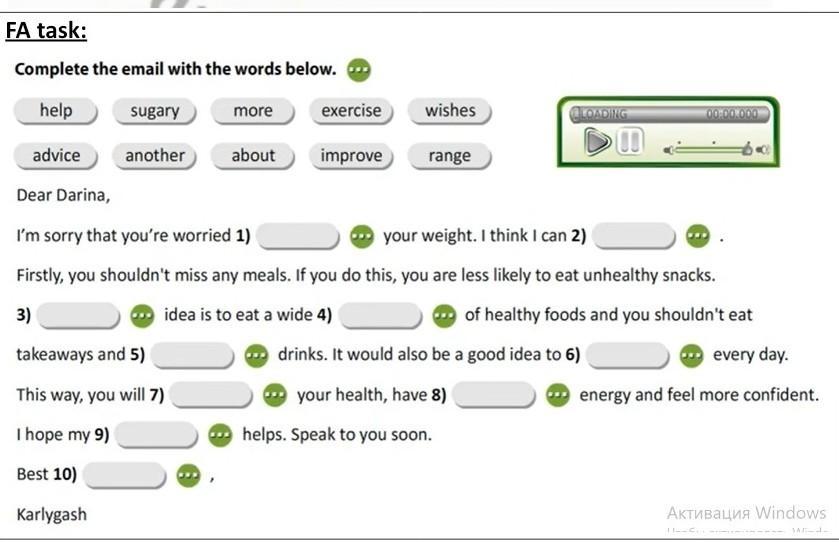Select the 'range' word chip
The height and width of the screenshot is (542, 839).
(x=449, y=156)
